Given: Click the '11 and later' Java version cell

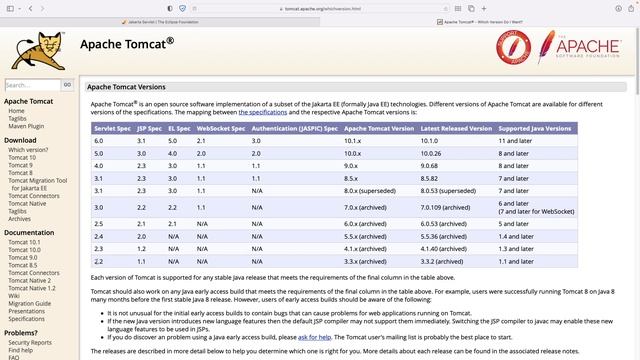Looking at the screenshot, I should pyautogui.click(x=515, y=141).
